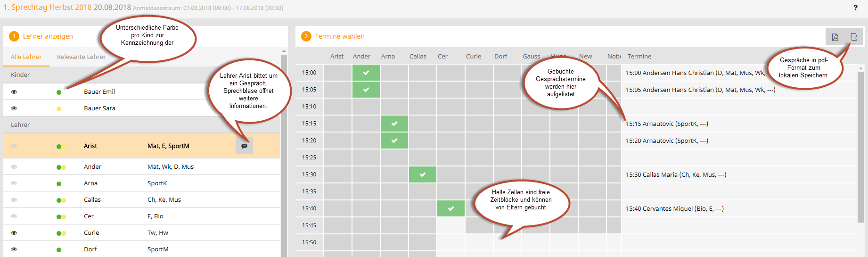Click the Arna column header
Viewport: 868px width, 257px height.
click(388, 56)
